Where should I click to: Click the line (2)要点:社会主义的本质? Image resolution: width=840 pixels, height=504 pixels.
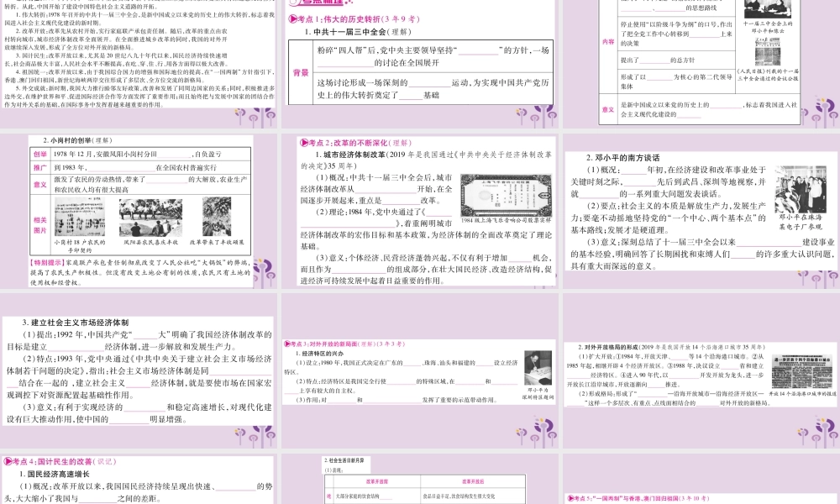click(x=676, y=206)
